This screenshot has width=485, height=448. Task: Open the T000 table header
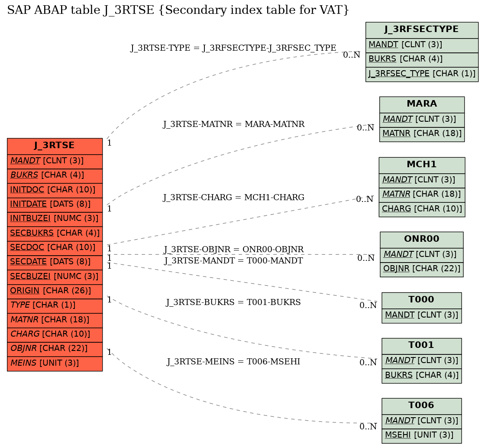422,301
